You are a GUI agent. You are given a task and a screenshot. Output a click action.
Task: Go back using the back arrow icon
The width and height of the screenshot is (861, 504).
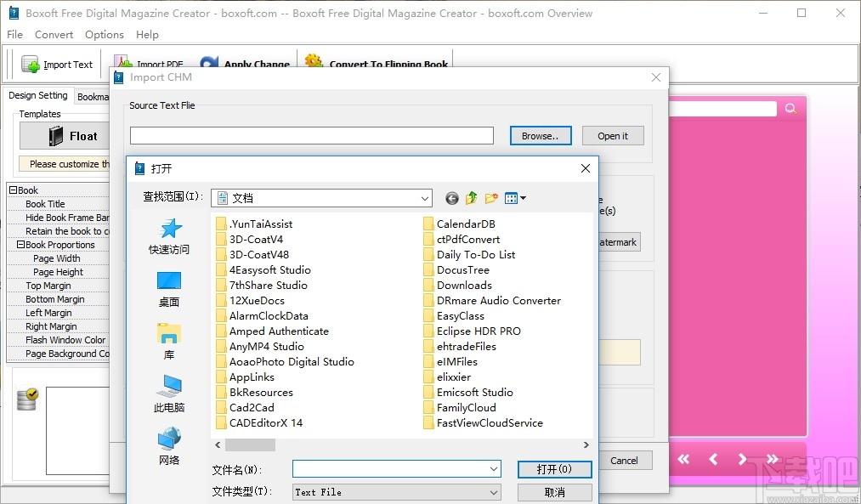pyautogui.click(x=451, y=198)
